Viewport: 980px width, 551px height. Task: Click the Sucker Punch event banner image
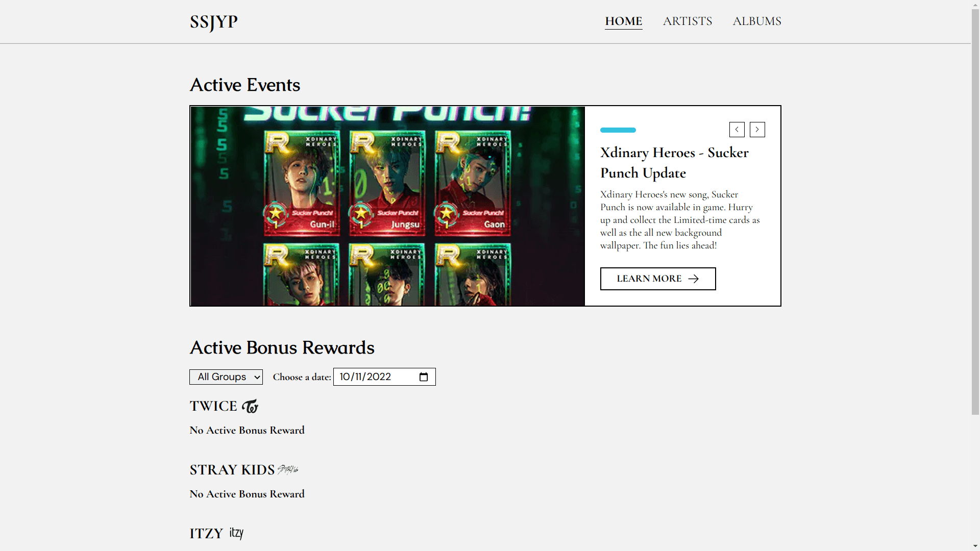coord(387,206)
